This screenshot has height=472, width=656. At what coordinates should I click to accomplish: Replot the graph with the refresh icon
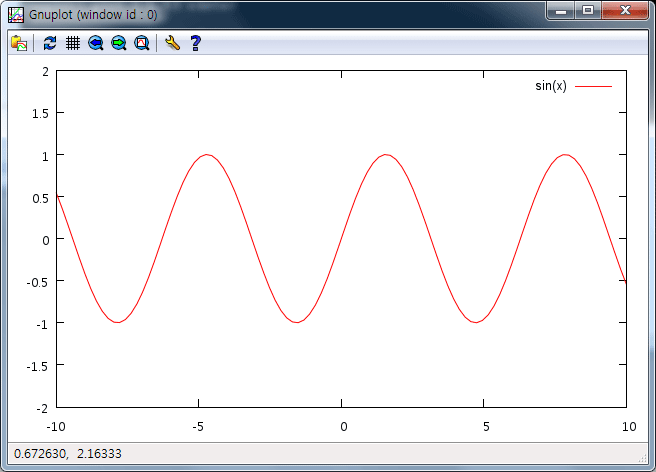point(50,43)
